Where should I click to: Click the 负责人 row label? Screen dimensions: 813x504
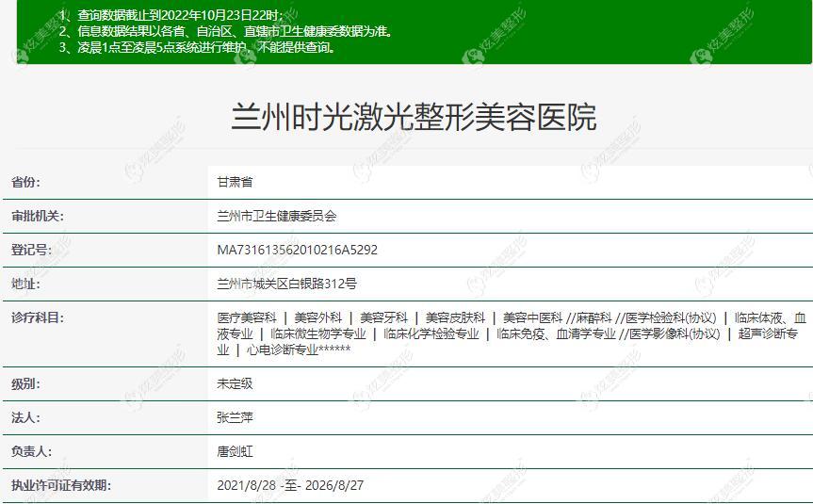31,451
